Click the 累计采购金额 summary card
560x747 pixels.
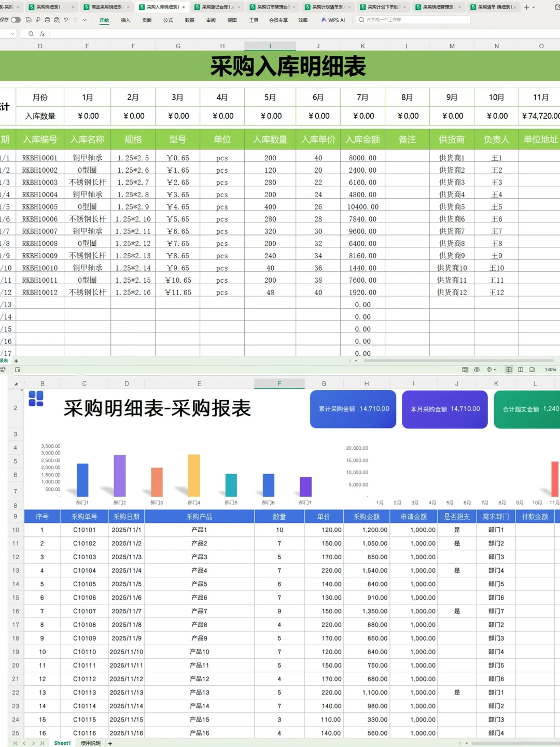tap(353, 409)
